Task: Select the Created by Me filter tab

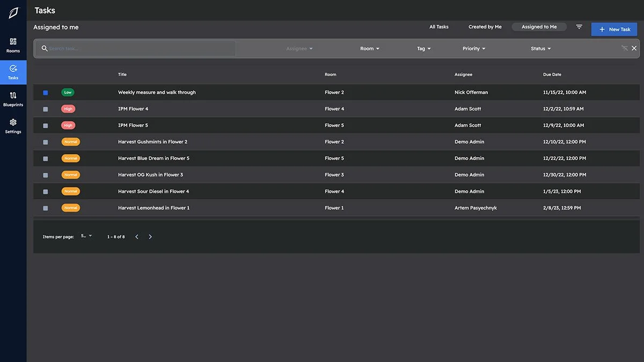Action: pyautogui.click(x=485, y=26)
